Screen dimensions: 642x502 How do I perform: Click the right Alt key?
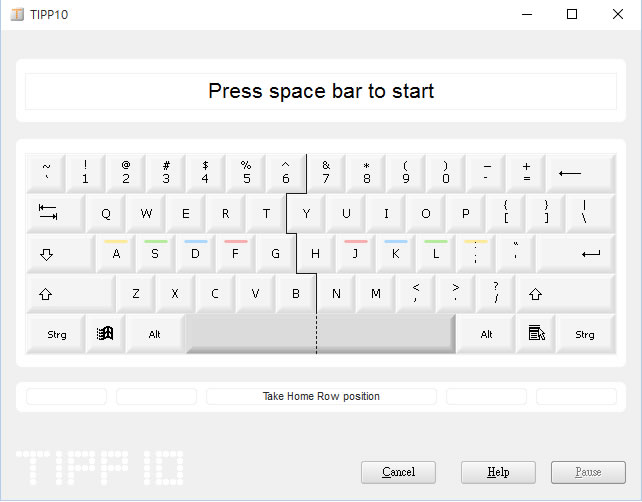click(486, 334)
